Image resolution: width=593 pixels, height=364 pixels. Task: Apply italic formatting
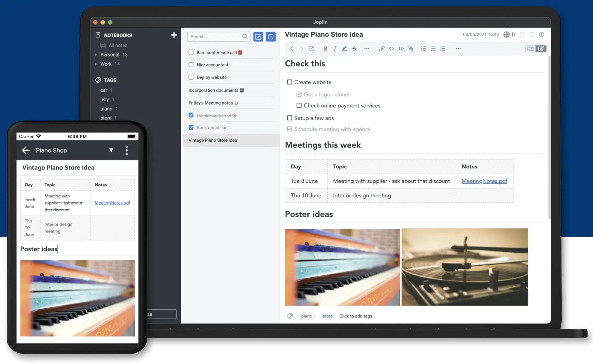335,48
